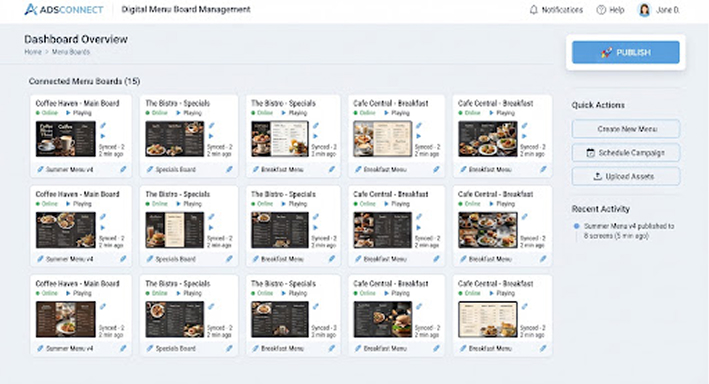Image resolution: width=709 pixels, height=384 pixels.
Task: Select top-row 'Coffee Haven - Main Board' title
Action: pos(77,103)
